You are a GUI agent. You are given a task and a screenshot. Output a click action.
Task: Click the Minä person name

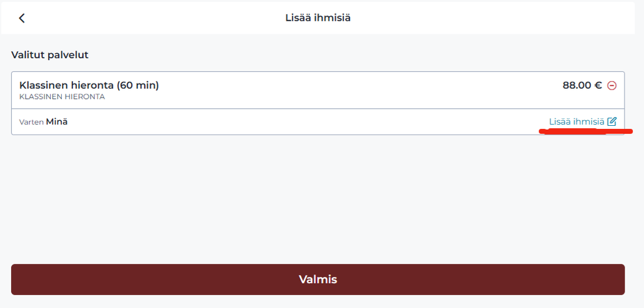point(57,121)
